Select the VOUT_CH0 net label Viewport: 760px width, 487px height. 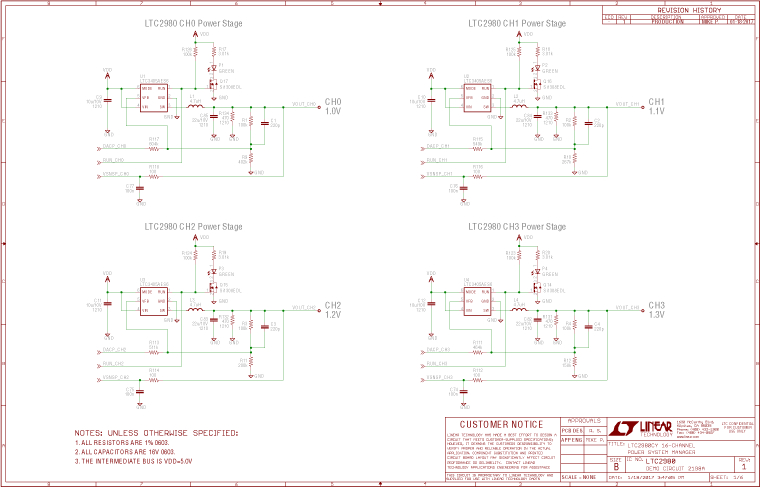pyautogui.click(x=304, y=104)
